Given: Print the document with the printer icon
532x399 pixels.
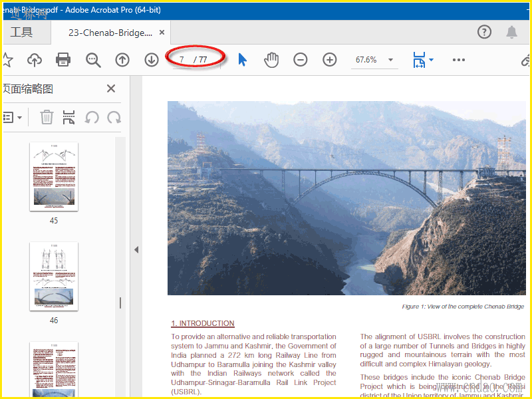Looking at the screenshot, I should coord(63,60).
